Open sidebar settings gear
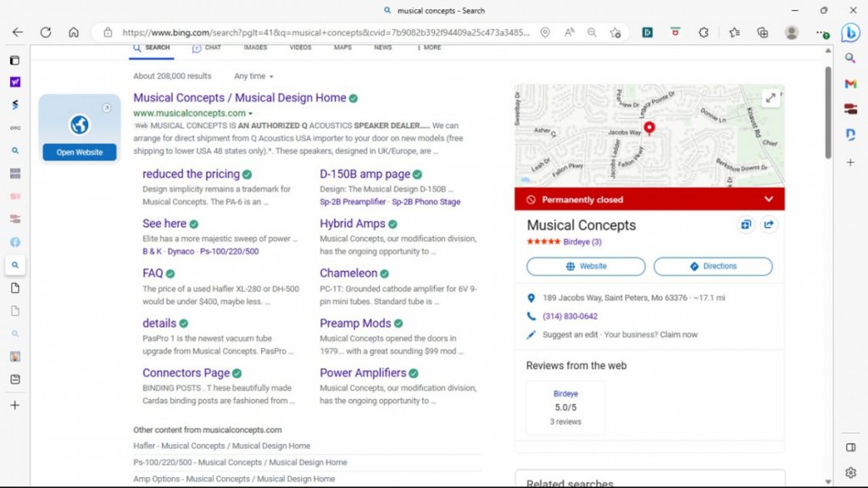This screenshot has height=488, width=868. (x=851, y=473)
